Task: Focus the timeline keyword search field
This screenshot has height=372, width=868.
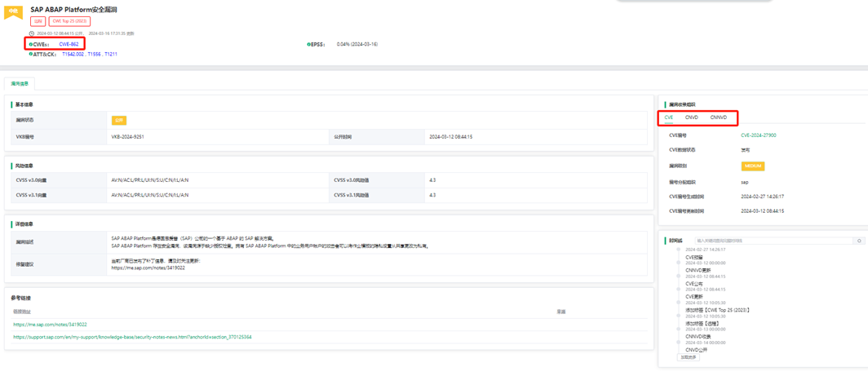Action: (x=774, y=241)
